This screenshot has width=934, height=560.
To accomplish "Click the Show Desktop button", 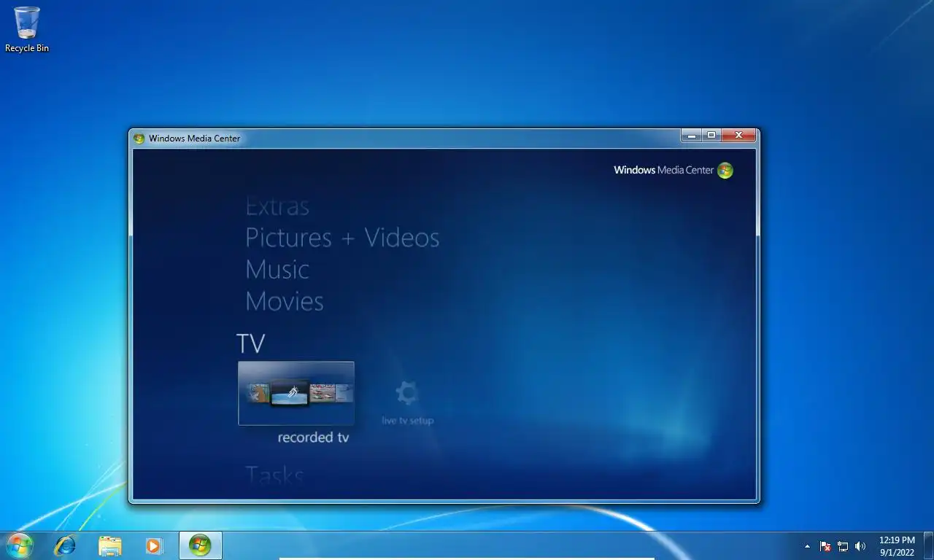I will point(928,546).
